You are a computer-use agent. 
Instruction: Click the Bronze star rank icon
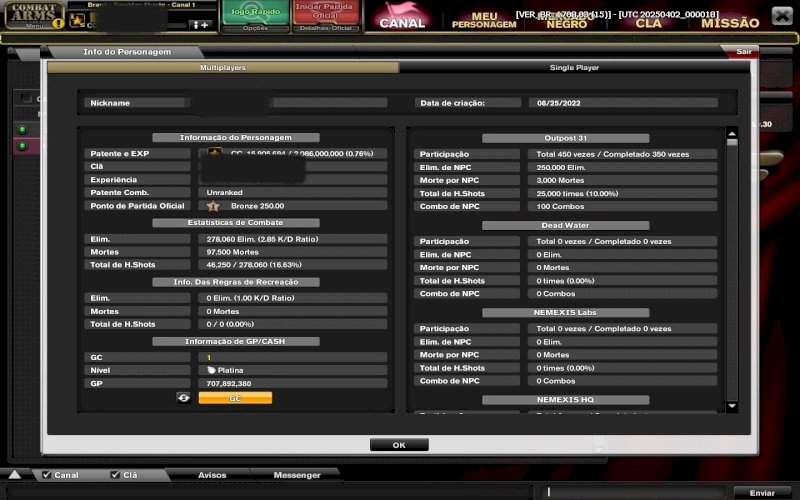tap(213, 205)
